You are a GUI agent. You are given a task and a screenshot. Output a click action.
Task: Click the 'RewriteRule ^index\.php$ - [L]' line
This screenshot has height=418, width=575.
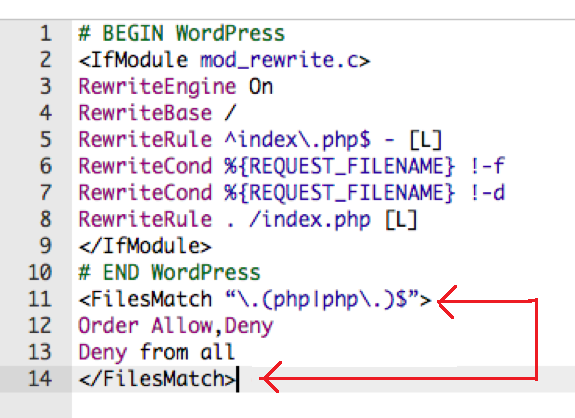pyautogui.click(x=261, y=140)
